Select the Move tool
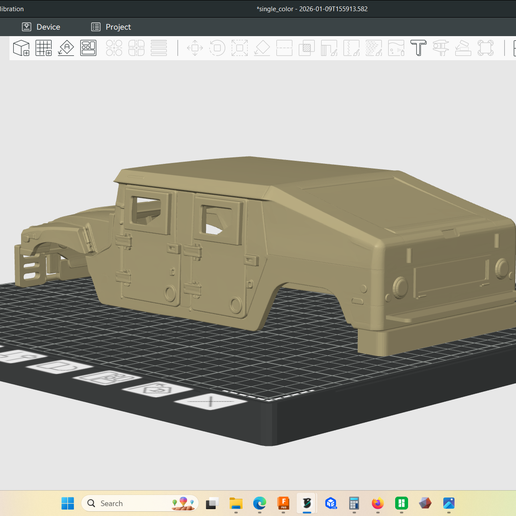 tap(195, 48)
